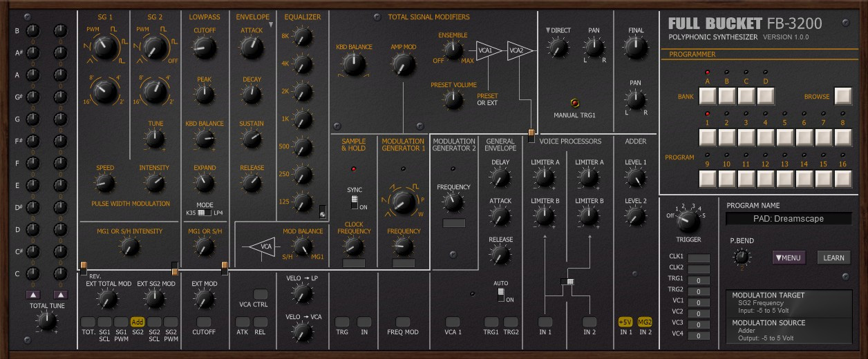
Task: Select program button 5
Action: [784, 137]
